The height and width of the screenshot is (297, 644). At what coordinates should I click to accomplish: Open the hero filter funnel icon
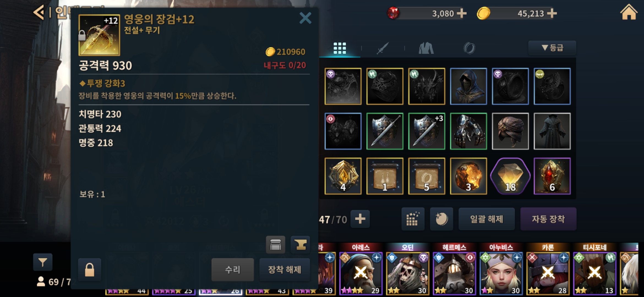pyautogui.click(x=43, y=262)
